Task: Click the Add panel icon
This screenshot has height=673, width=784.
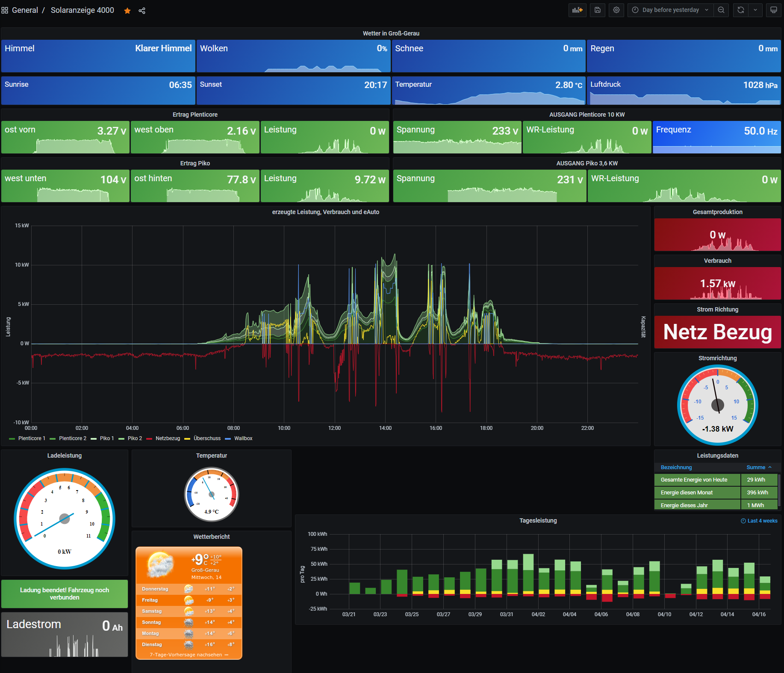Action: click(577, 10)
